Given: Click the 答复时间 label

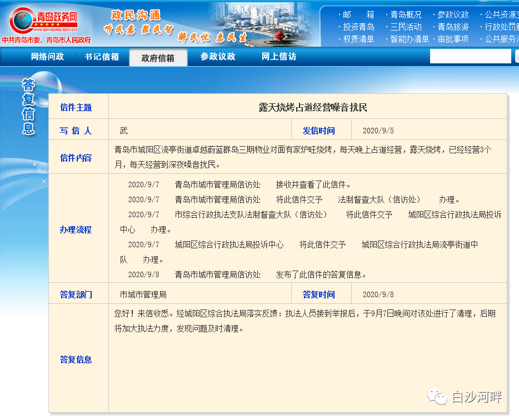Looking at the screenshot, I should (318, 294).
